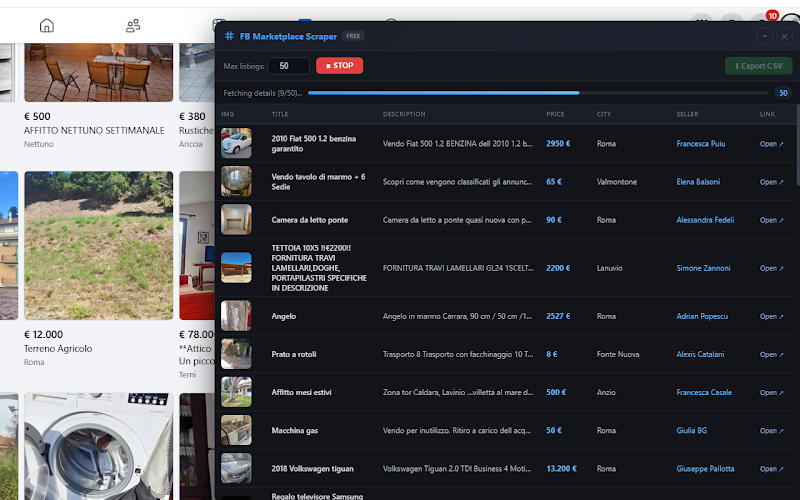The image size is (800, 500).
Task: Open link for 2018 Volkswagen tiguan
Action: [x=771, y=469]
